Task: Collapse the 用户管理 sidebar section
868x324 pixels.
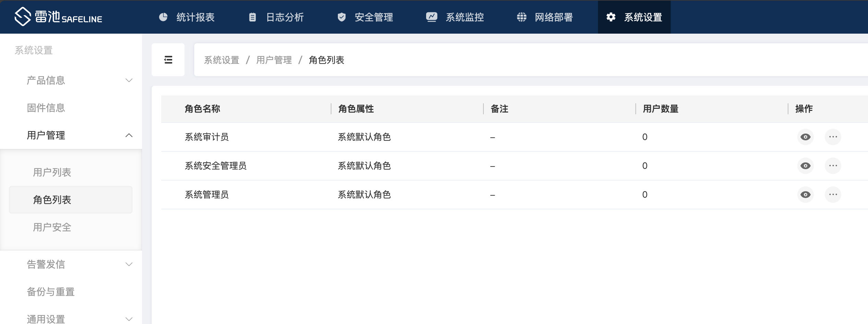Action: [80, 135]
